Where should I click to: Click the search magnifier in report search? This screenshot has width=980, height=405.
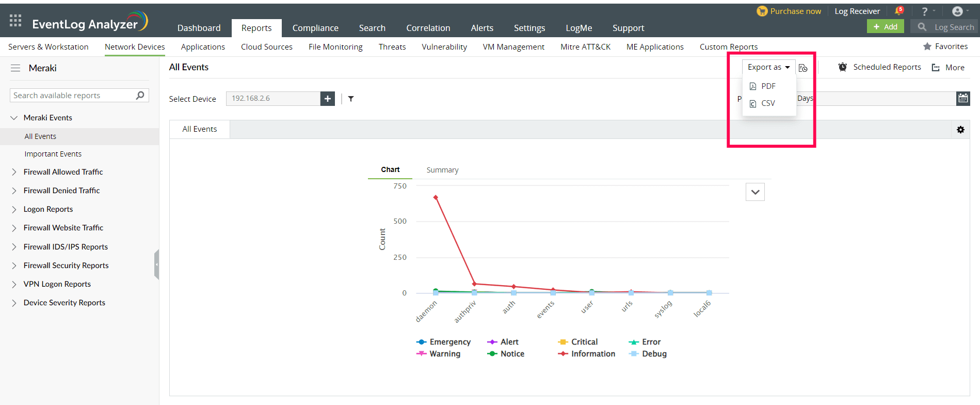click(x=140, y=95)
